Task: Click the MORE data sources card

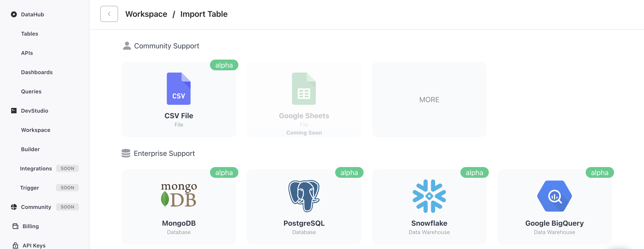Action: 429,99
